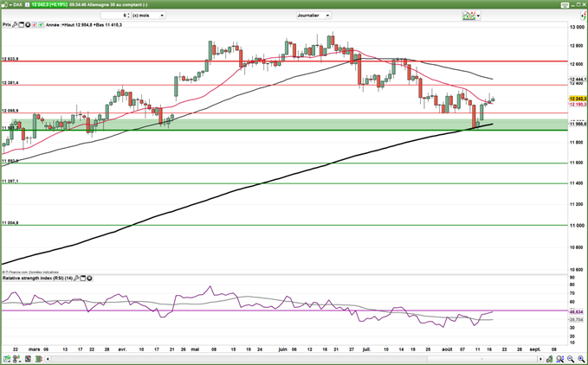This screenshot has width=588, height=365.
Task: Close the price panel with black X
Action: [x=28, y=25]
